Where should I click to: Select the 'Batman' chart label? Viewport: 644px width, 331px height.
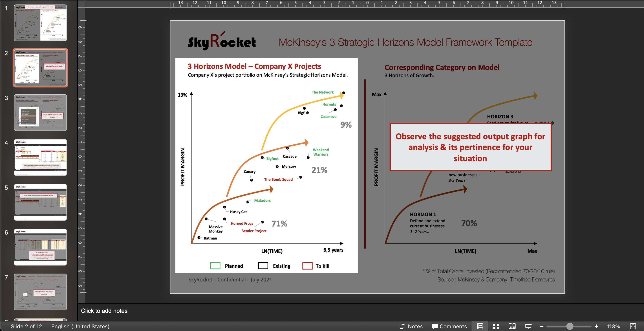pyautogui.click(x=210, y=238)
